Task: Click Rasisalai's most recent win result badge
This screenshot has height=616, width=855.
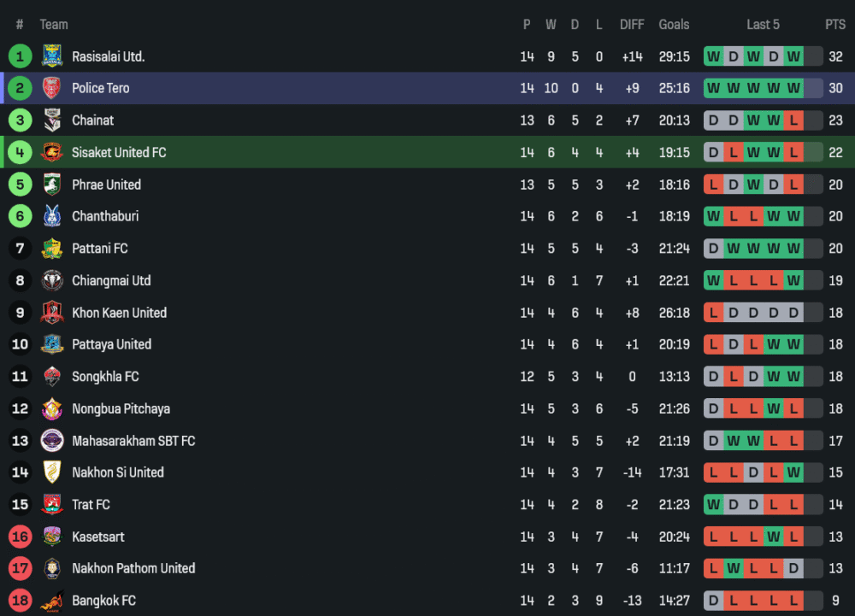Action: point(793,56)
